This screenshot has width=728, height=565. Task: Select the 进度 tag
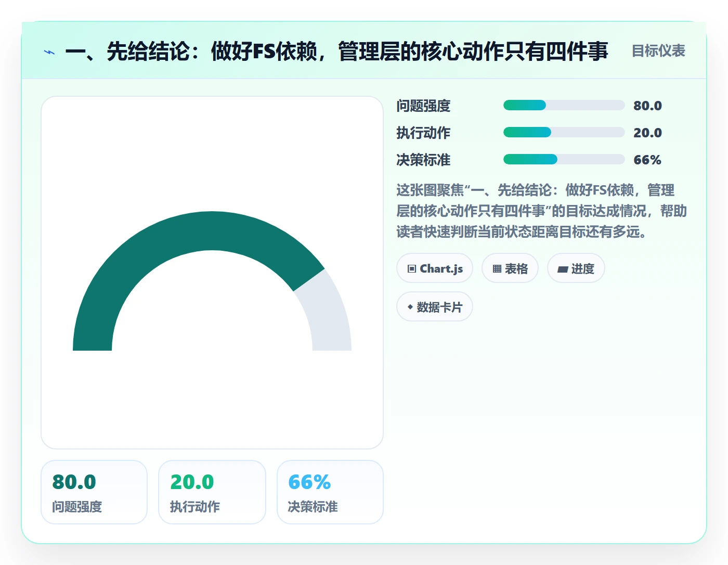(576, 268)
